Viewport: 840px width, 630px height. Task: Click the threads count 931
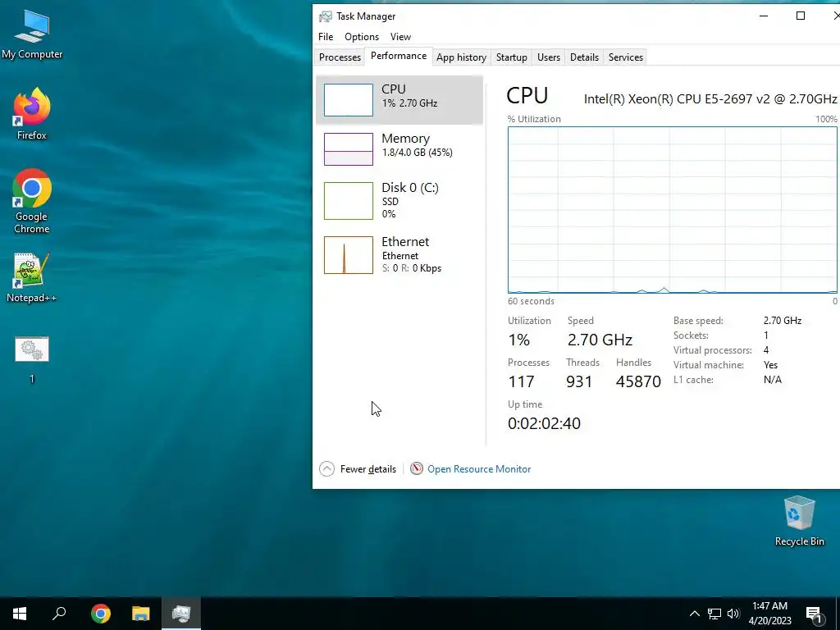point(579,381)
